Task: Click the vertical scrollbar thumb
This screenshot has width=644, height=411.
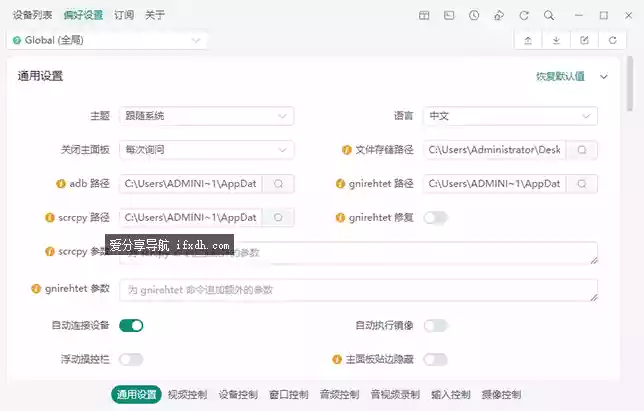Action: click(x=630, y=84)
